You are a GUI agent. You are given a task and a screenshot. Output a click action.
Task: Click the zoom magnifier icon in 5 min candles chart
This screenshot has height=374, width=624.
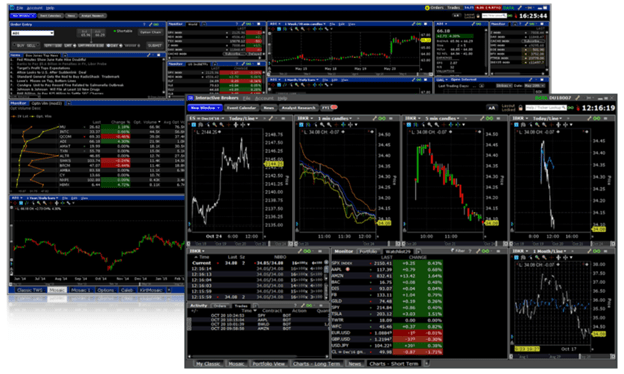pyautogui.click(x=430, y=125)
